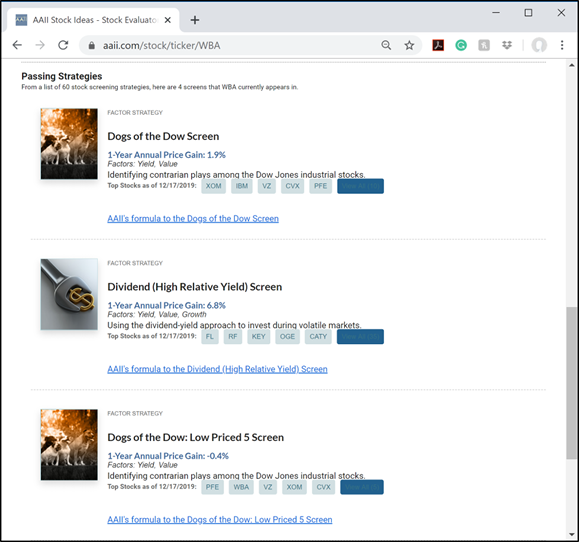Image resolution: width=579 pixels, height=542 pixels.
Task: View site security lock info
Action: click(92, 45)
